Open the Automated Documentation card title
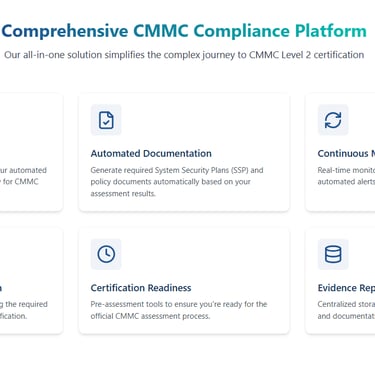 click(151, 153)
